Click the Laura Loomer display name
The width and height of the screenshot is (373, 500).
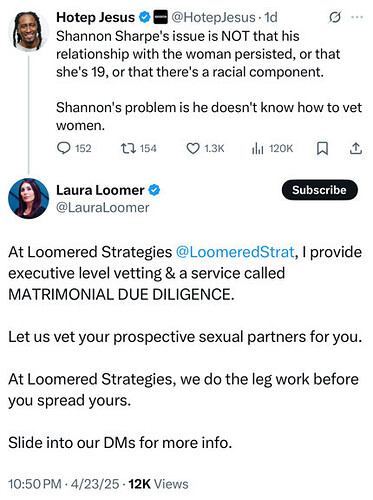pos(100,190)
